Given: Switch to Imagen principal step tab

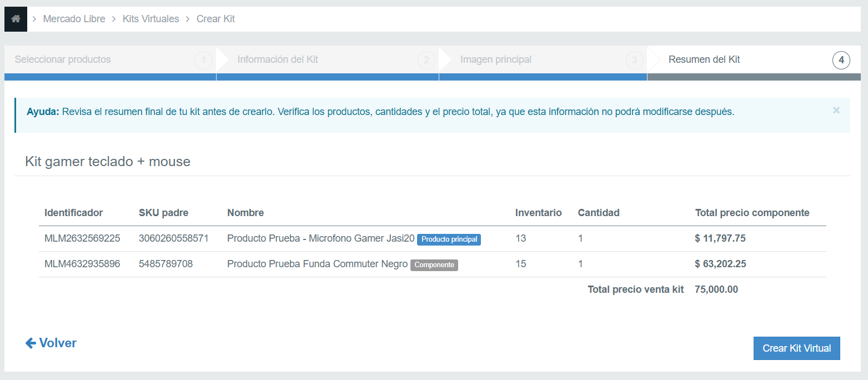Looking at the screenshot, I should pyautogui.click(x=495, y=59).
